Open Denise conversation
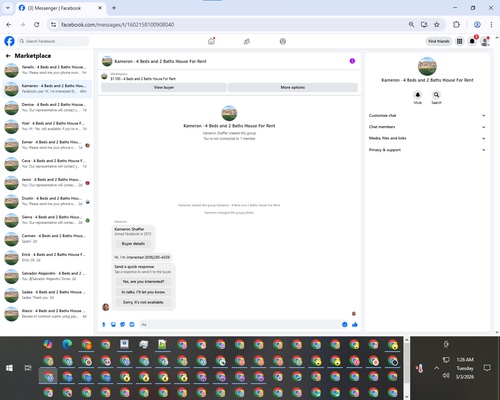Viewport: 500px width, 400px height. 47,107
